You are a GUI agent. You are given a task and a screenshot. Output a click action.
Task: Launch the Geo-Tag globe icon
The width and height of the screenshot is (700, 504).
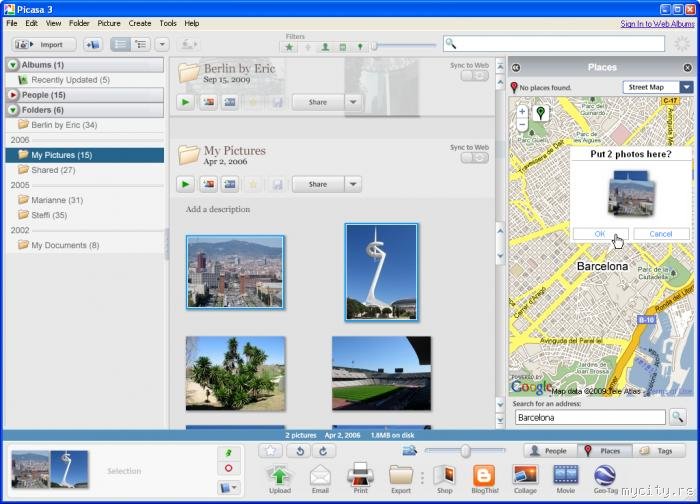click(x=605, y=474)
